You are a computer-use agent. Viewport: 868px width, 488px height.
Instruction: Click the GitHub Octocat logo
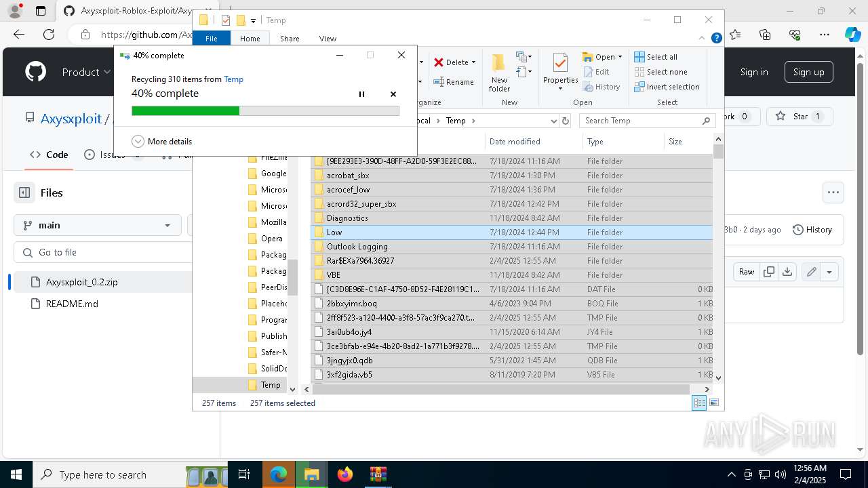click(35, 72)
